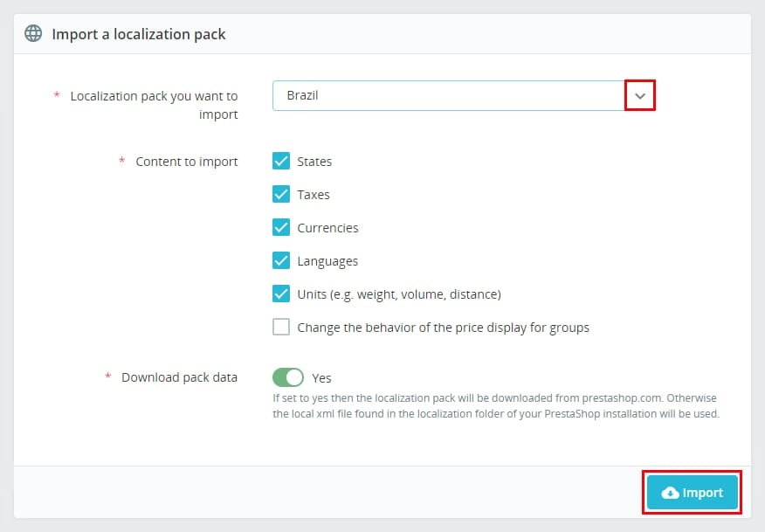Uncheck the Taxes checkbox

point(281,194)
